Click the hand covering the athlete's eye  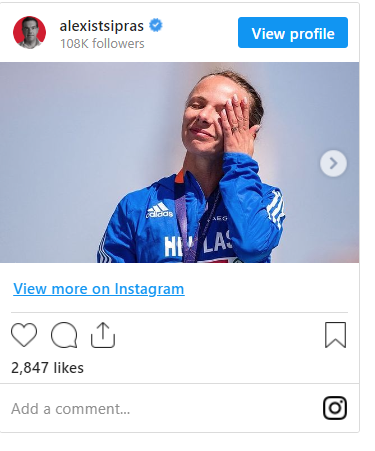[x=237, y=125]
